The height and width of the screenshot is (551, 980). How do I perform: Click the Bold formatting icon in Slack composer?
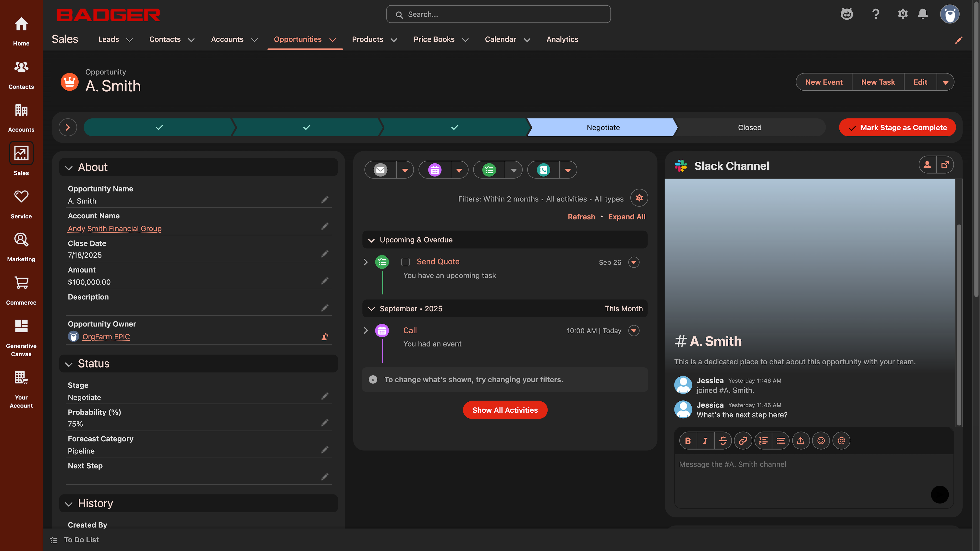pyautogui.click(x=688, y=441)
